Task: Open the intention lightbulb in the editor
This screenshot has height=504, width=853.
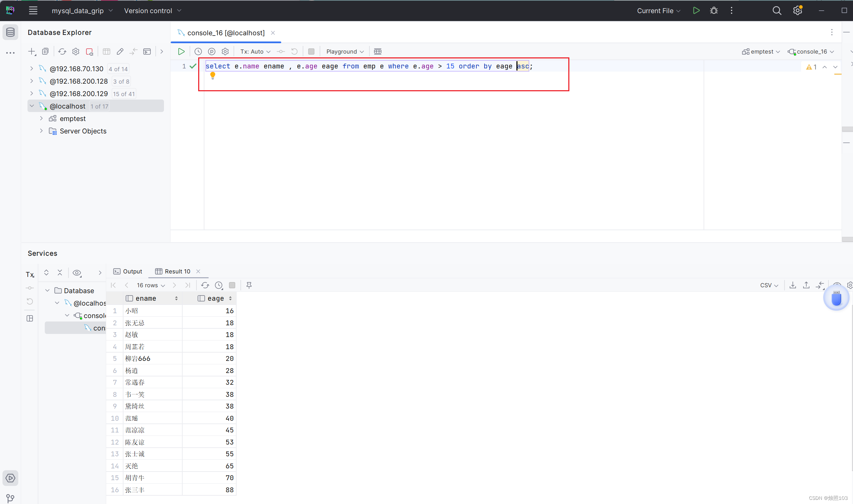Action: [212, 75]
